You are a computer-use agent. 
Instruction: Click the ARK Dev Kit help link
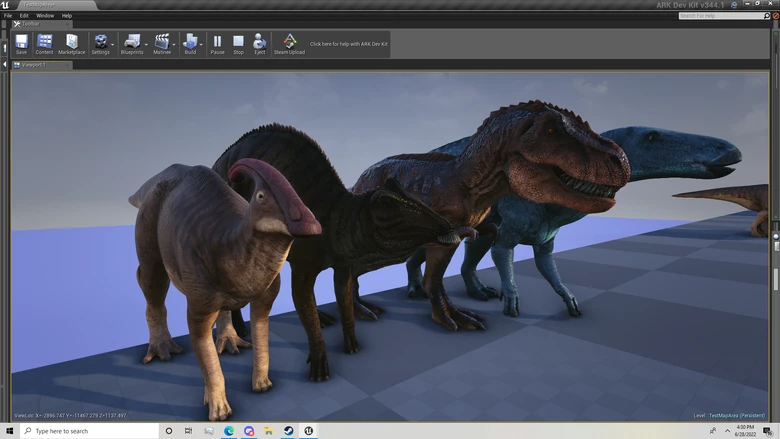(x=348, y=44)
